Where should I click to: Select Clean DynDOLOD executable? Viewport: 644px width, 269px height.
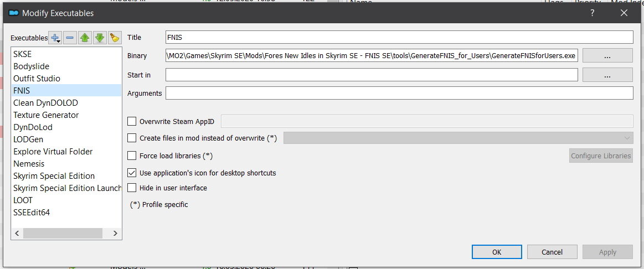point(66,102)
